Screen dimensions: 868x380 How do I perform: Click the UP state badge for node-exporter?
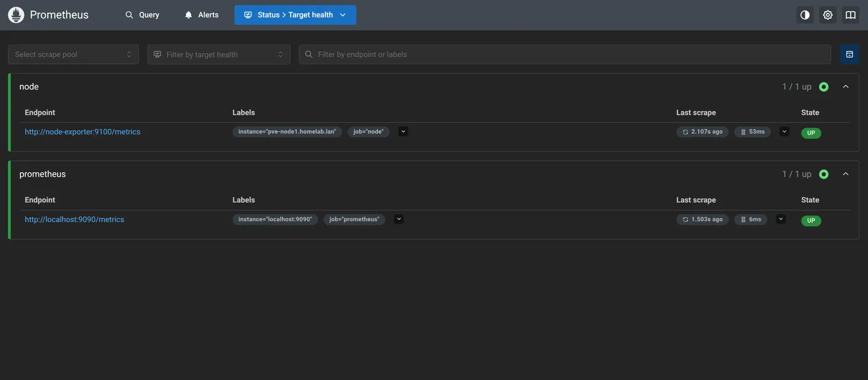coord(811,133)
